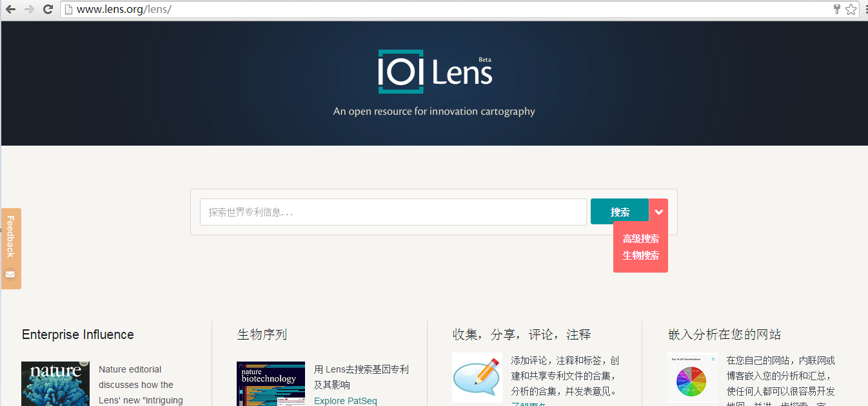Click the browser back arrow
The image size is (868, 406).
coord(10,9)
